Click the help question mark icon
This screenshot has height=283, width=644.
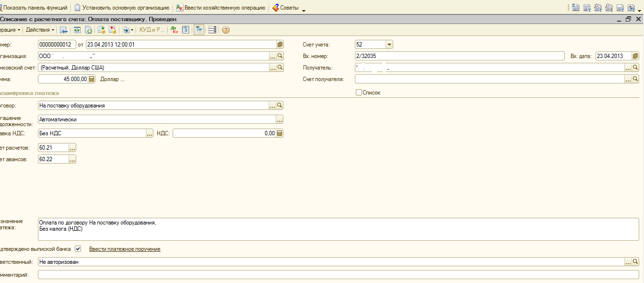pos(226,30)
